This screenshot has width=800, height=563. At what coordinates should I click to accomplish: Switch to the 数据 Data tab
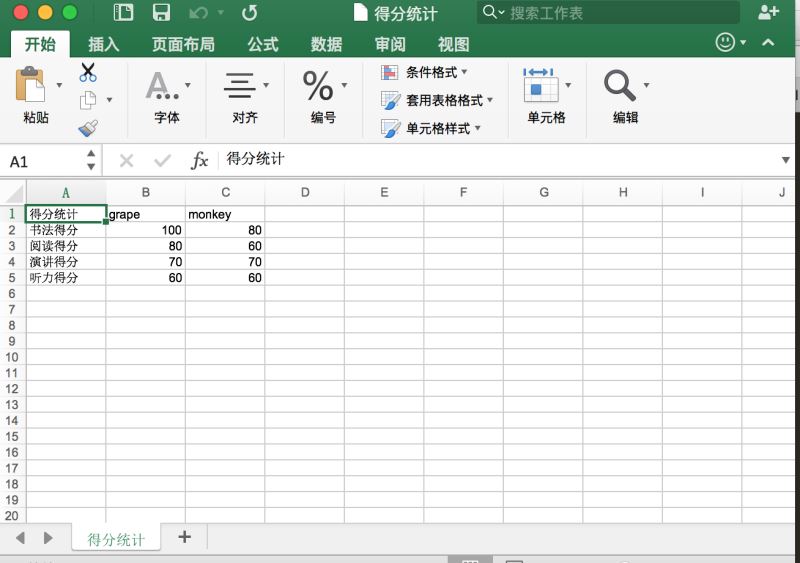327,44
